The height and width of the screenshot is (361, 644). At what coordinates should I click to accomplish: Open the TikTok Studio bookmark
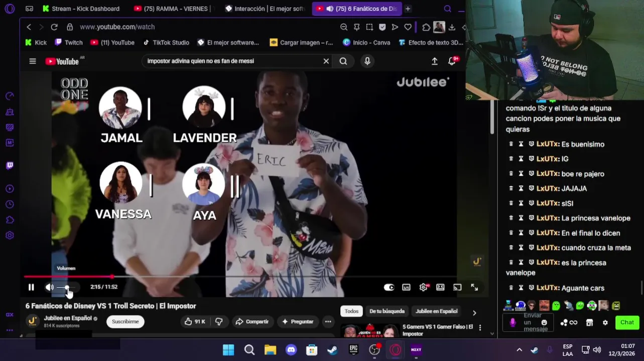click(166, 43)
